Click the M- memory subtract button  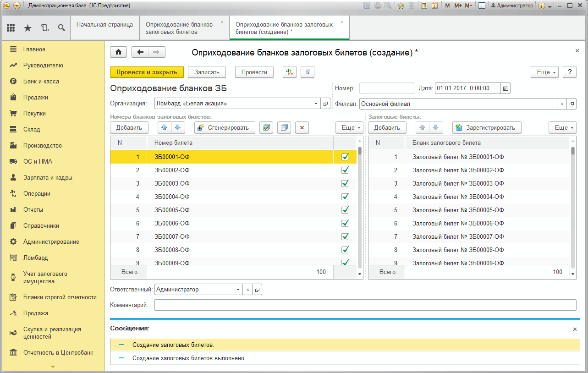point(468,5)
